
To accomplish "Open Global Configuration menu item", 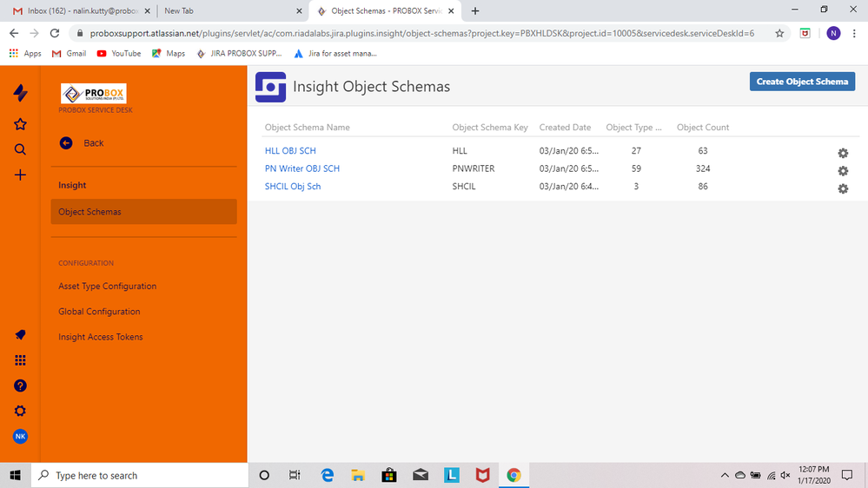I will (x=99, y=312).
